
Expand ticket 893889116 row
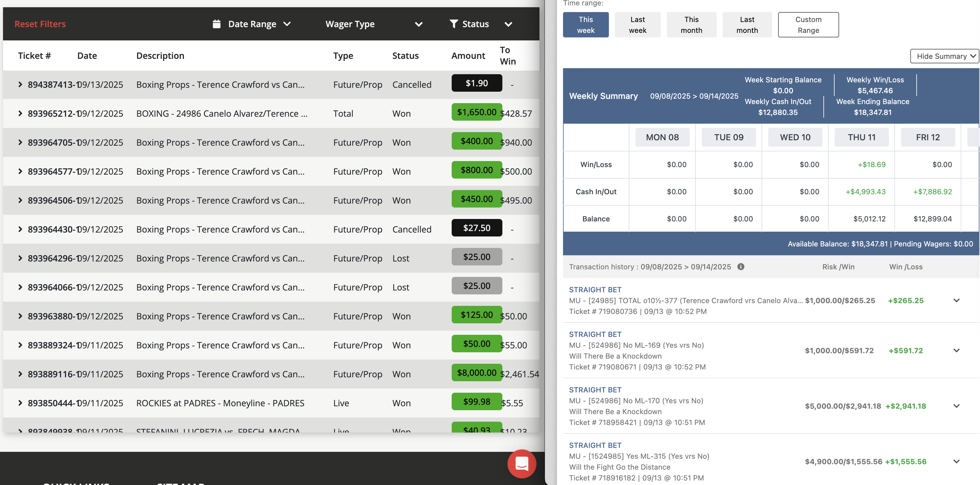[x=20, y=374]
